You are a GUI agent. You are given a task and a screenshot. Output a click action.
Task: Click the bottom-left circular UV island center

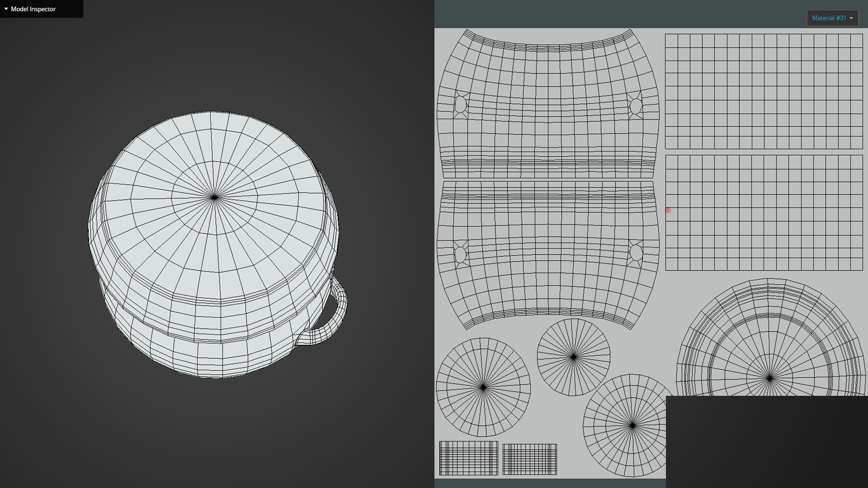point(483,387)
